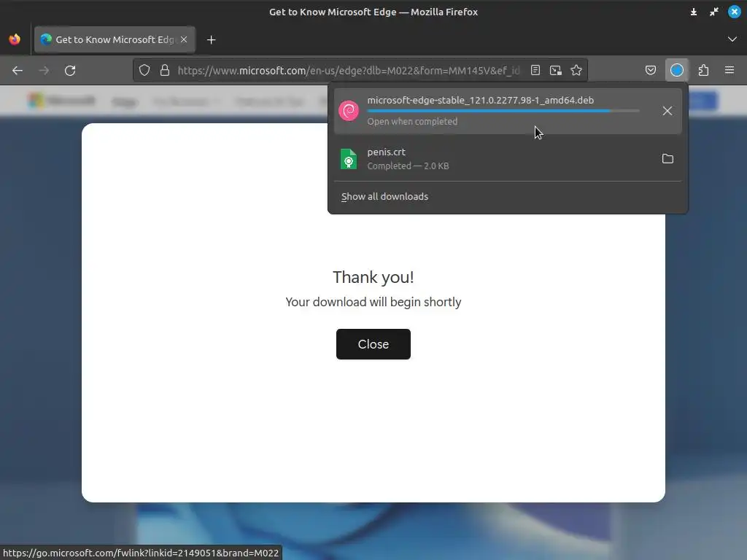Screen dimensions: 747x560
Task: Click the title bar keep-below arrow icon
Action: 694,12
